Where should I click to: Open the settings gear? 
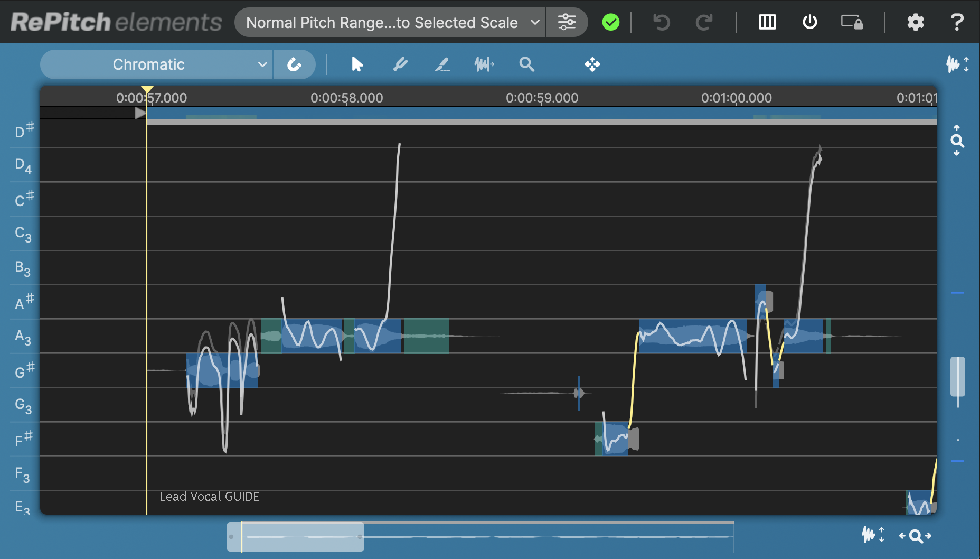coord(915,22)
